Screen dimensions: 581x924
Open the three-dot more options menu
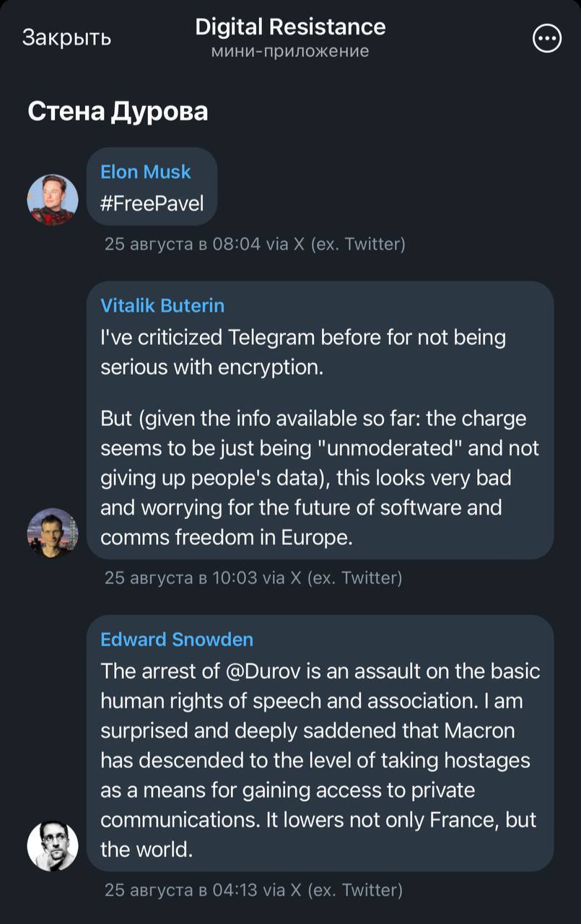[546, 38]
